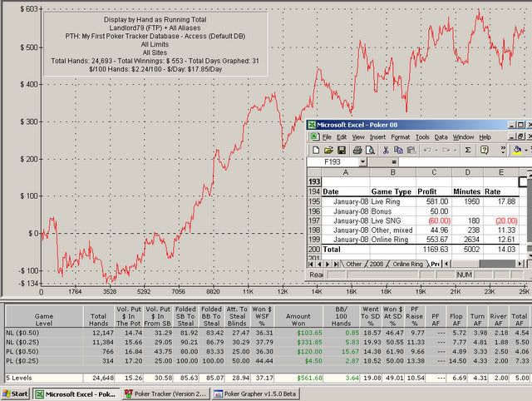The image size is (532, 401).
Task: Click the Undo arrow icon
Action: pos(427,150)
